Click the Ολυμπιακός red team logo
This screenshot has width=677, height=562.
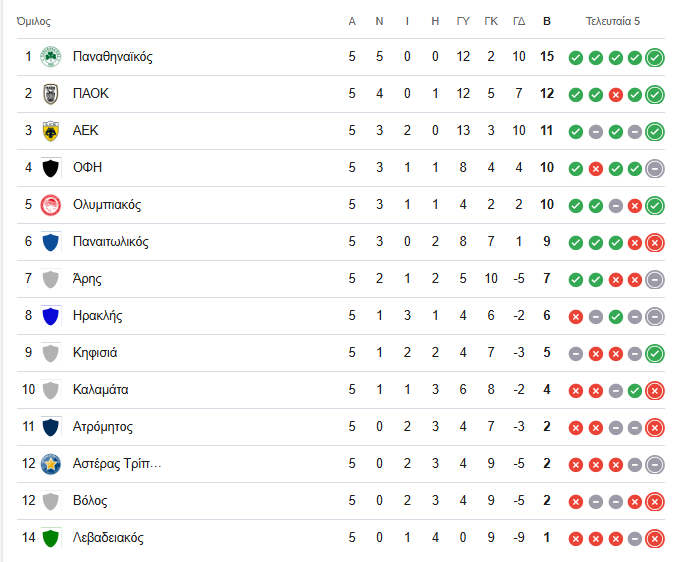[51, 205]
